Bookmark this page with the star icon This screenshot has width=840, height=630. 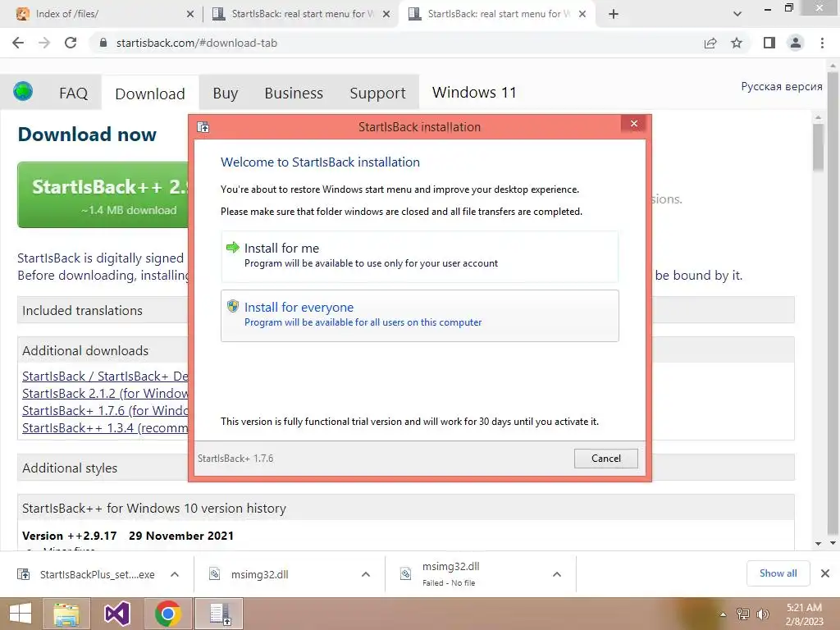(x=737, y=43)
